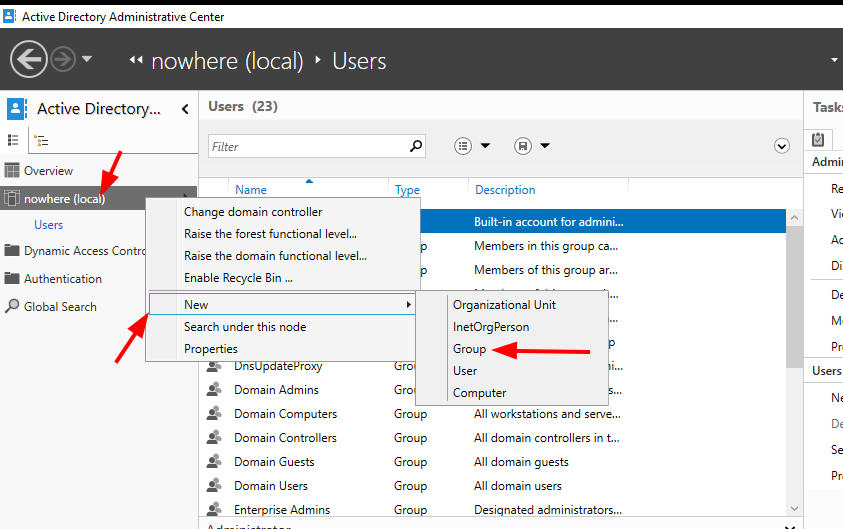Switch to navigation list view icon

pos(13,140)
